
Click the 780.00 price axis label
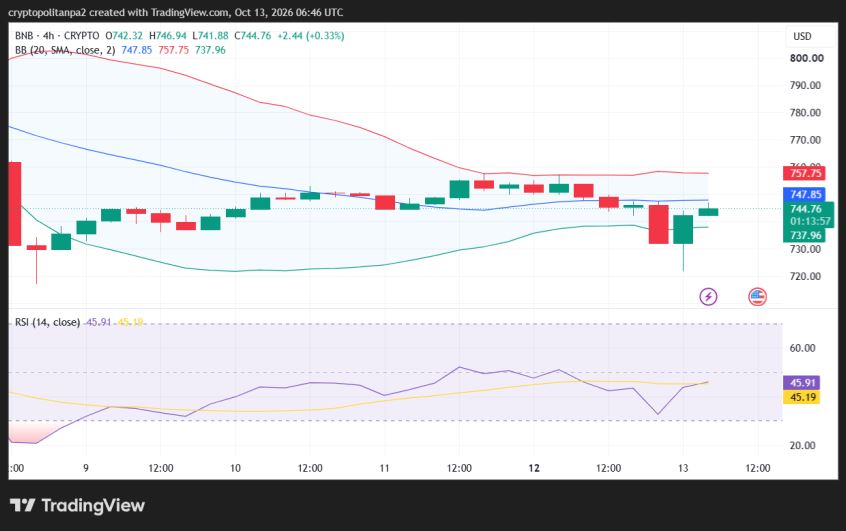click(x=806, y=113)
